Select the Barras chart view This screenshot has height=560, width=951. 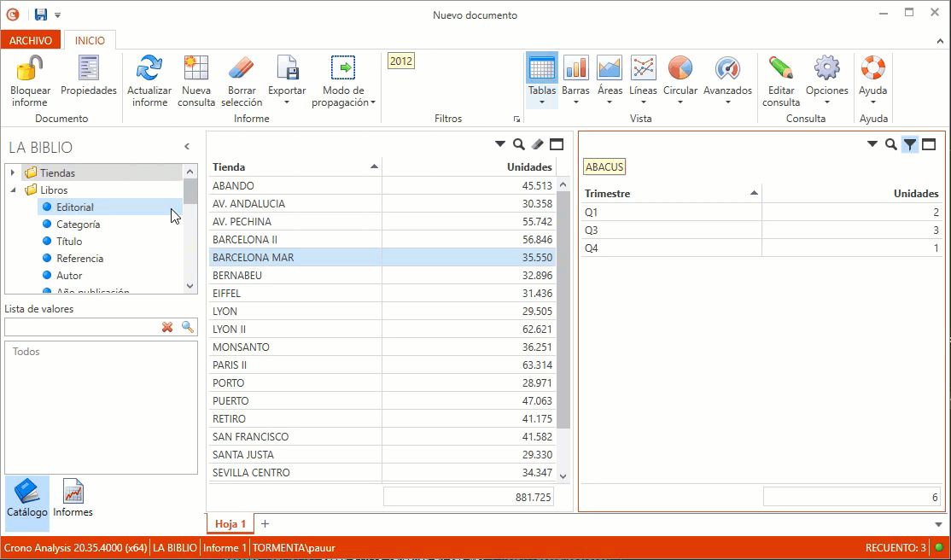[x=575, y=68]
